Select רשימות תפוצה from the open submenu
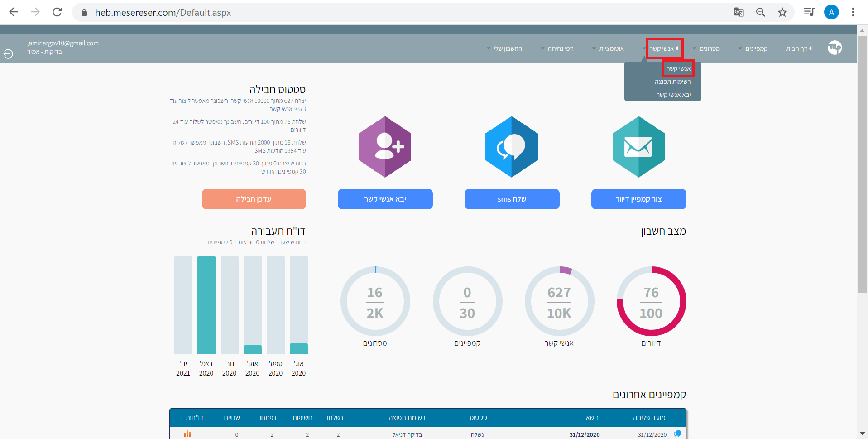 click(672, 82)
